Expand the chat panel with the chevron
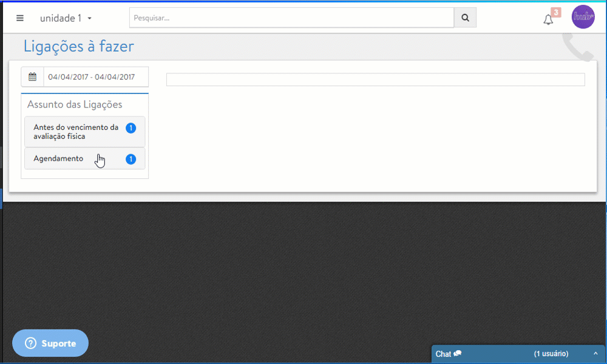Screen dimensions: 607x364 coord(595,354)
